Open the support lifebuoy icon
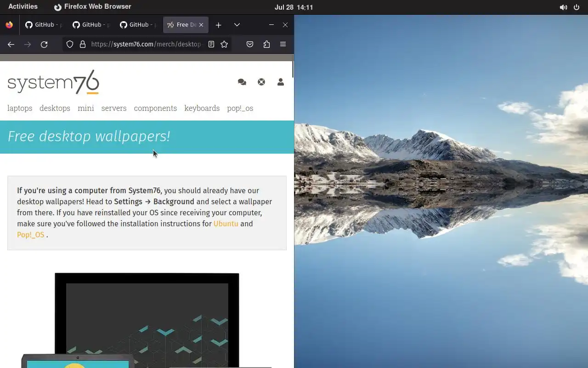Viewport: 588px width, 368px height. [261, 82]
